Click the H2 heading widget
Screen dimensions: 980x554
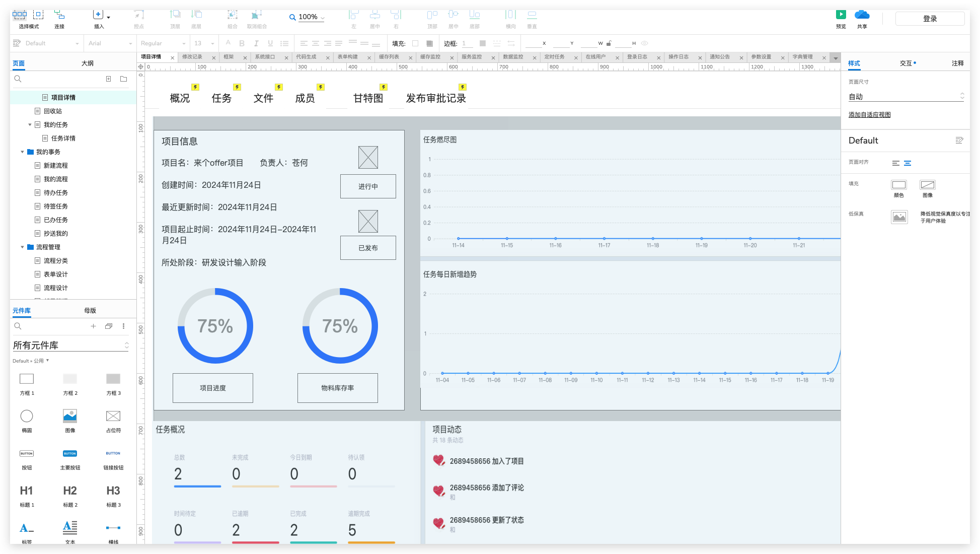(x=70, y=491)
